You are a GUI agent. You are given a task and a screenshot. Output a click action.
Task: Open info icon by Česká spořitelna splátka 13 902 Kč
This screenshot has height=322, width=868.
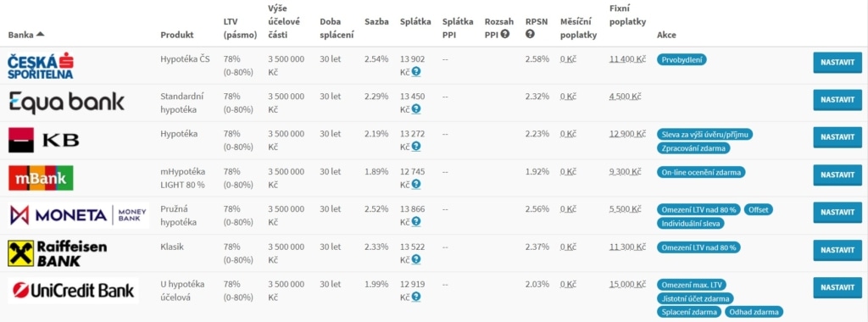pyautogui.click(x=415, y=71)
